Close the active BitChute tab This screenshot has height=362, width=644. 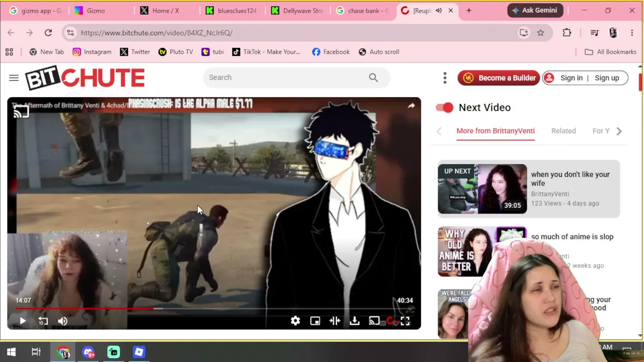[x=451, y=10]
